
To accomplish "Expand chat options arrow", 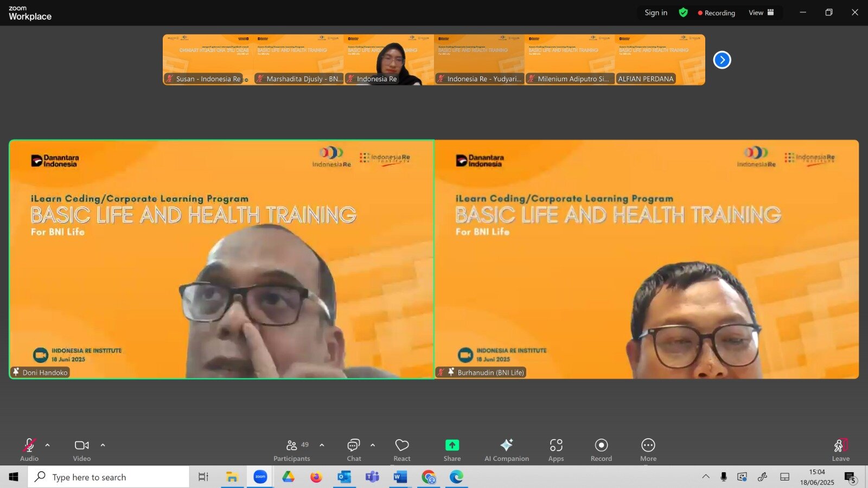I will [x=373, y=445].
